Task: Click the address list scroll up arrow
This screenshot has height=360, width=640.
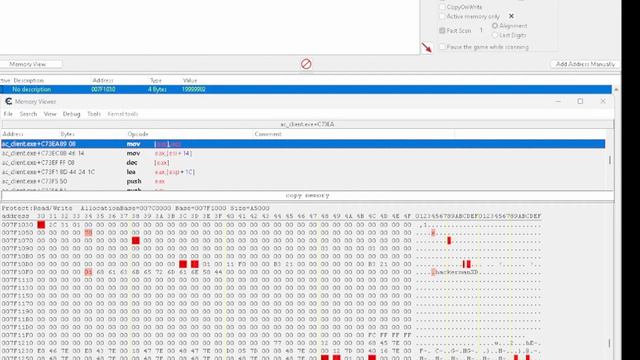Action: (x=616, y=89)
